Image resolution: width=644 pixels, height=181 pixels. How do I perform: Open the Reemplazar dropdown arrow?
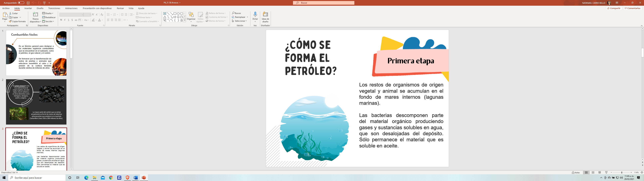coord(247,17)
